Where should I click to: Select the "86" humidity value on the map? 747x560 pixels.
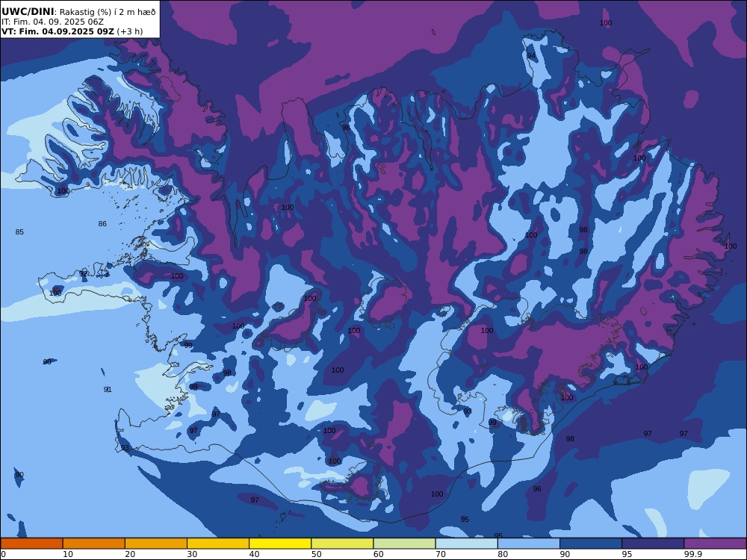[102, 224]
